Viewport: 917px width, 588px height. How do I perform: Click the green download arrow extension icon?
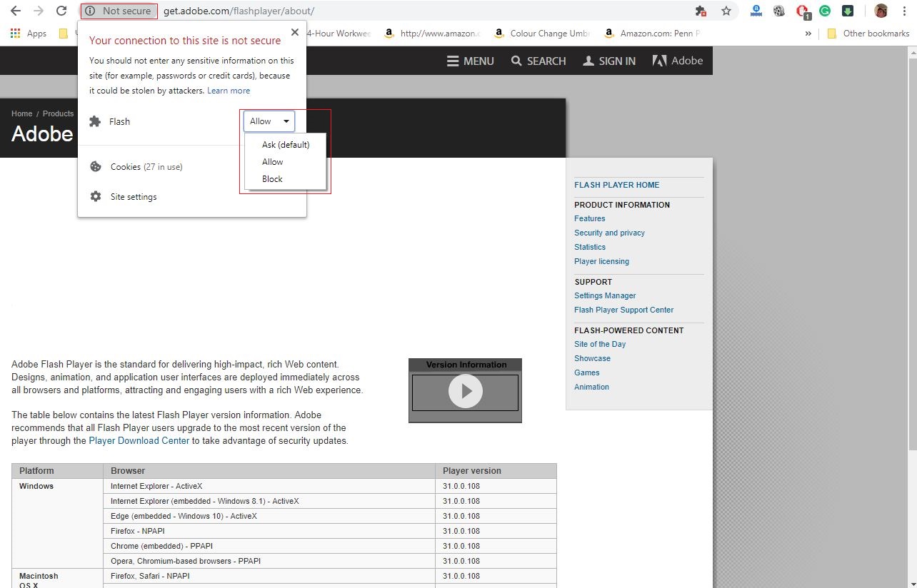point(848,11)
